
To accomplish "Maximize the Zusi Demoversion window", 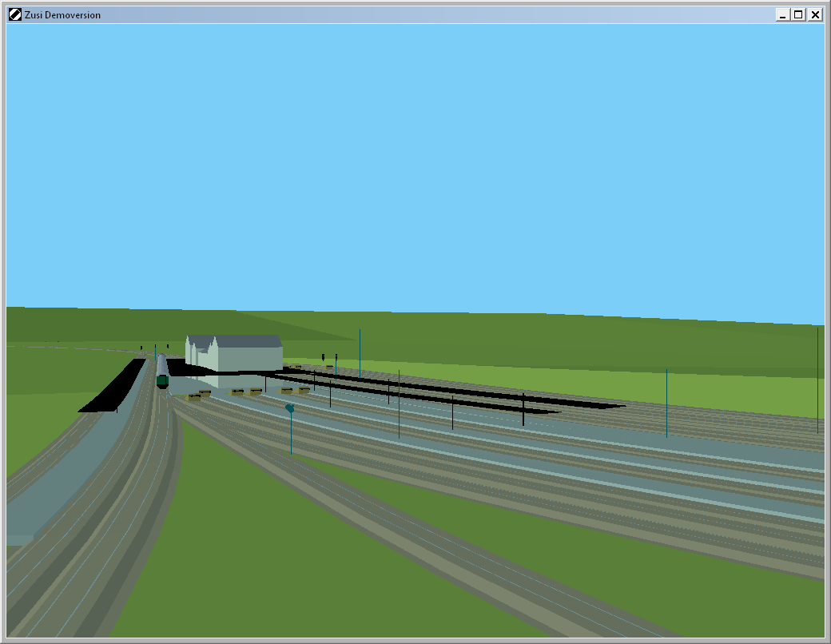I will (798, 15).
